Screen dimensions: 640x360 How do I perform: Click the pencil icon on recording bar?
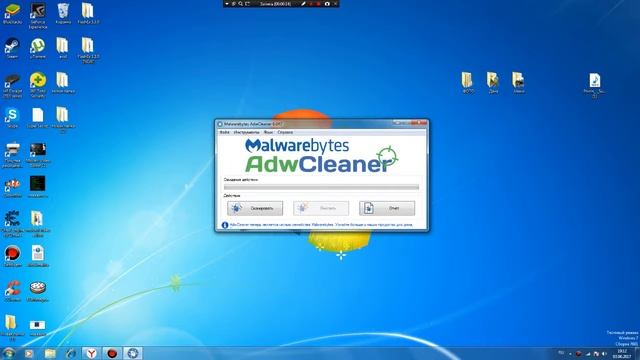[x=303, y=4]
